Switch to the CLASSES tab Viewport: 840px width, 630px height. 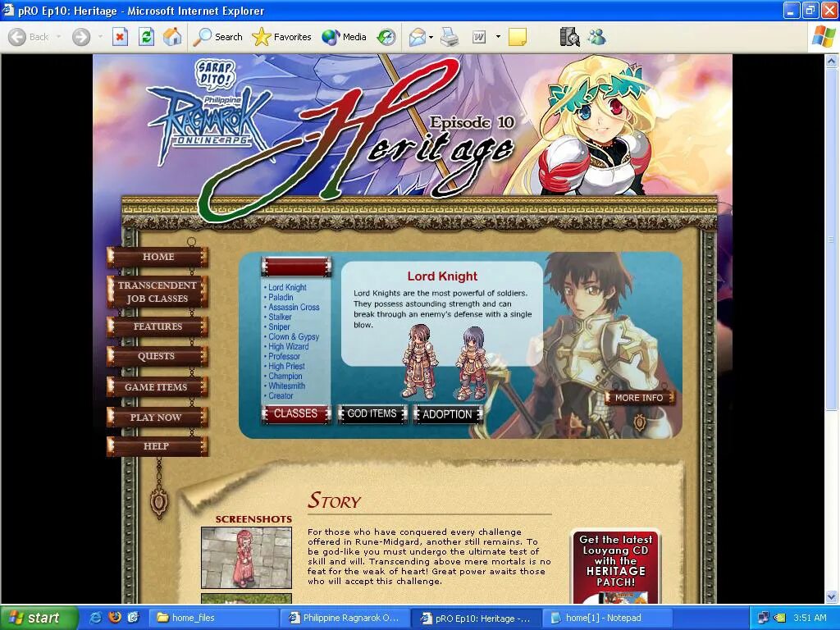[295, 414]
